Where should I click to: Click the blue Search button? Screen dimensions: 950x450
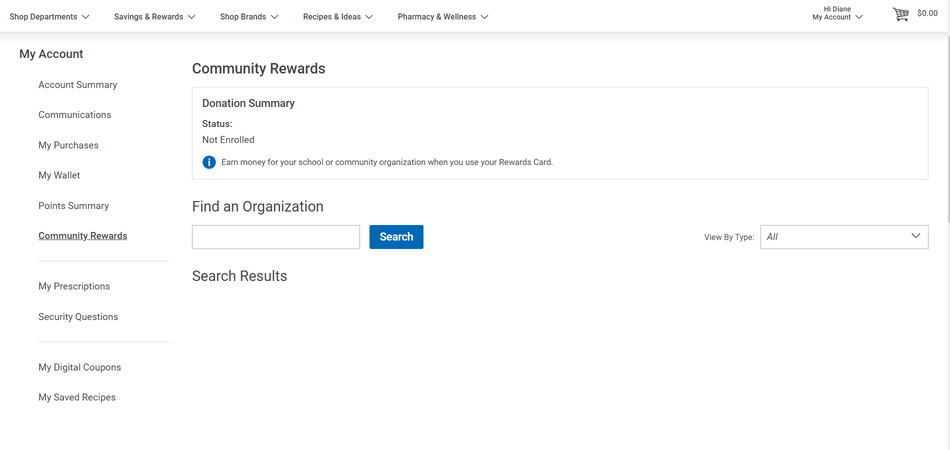tap(396, 237)
